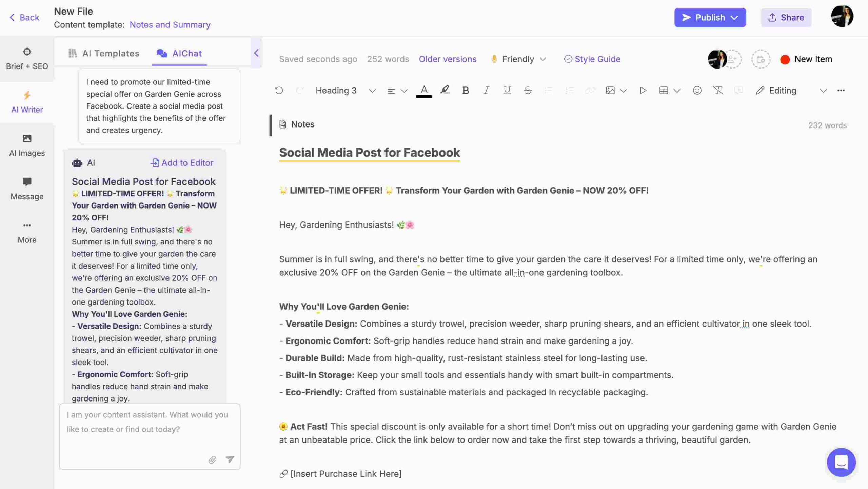Click the set due date calendar icon
Viewport: 868px width, 489px height.
tap(761, 59)
